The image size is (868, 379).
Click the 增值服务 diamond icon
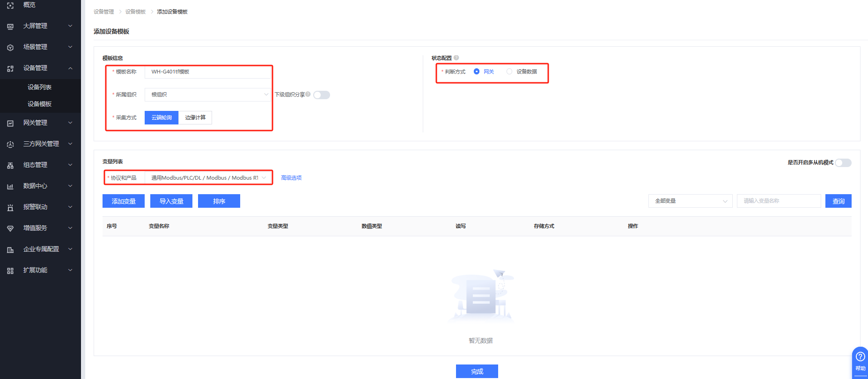pos(10,228)
